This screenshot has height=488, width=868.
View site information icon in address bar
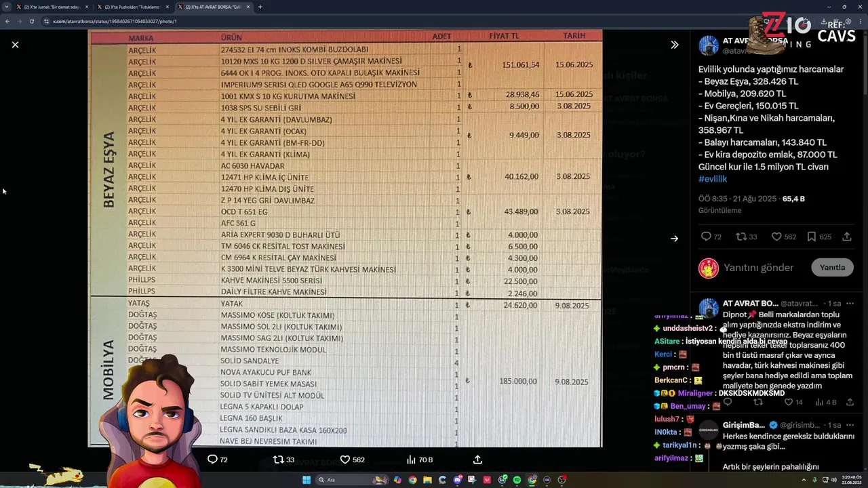coord(46,21)
